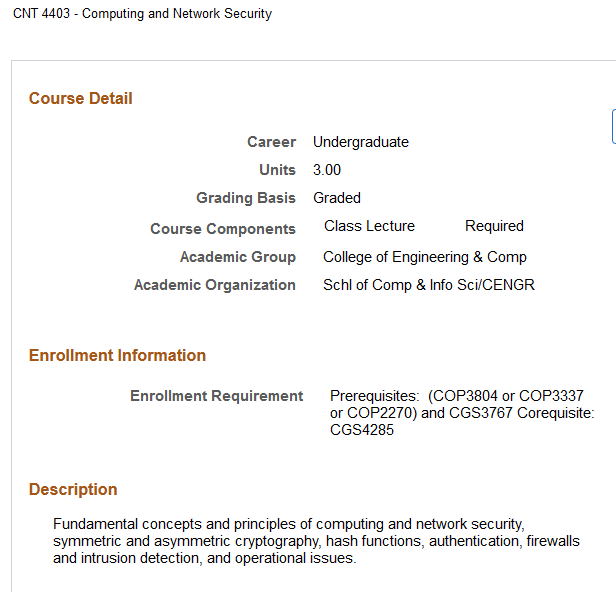Click the Enrollment Information section heading
The image size is (616, 592).
click(117, 355)
